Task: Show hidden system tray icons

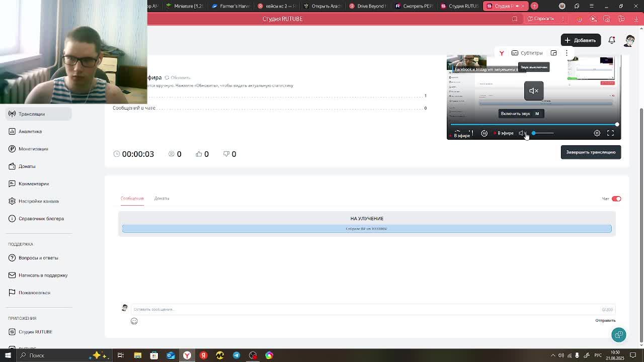Action: click(553, 355)
